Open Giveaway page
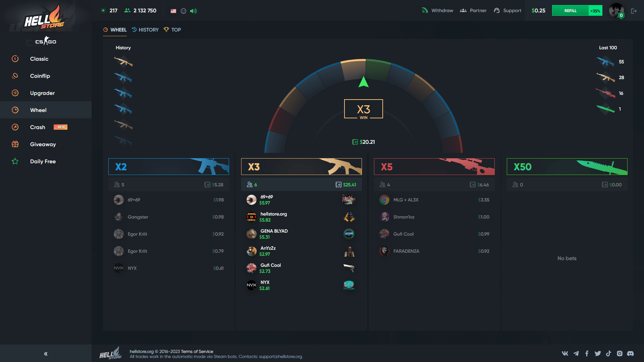 [46, 144]
